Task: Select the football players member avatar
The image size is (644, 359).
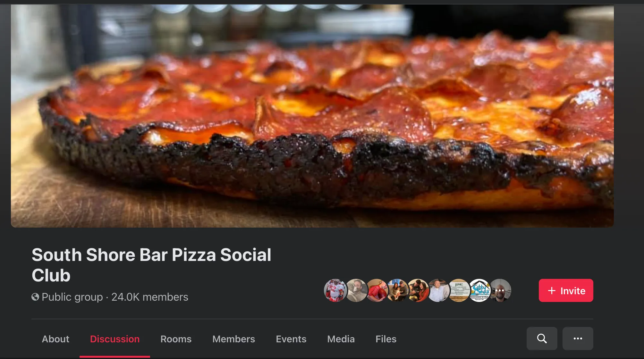Action: tap(335, 290)
